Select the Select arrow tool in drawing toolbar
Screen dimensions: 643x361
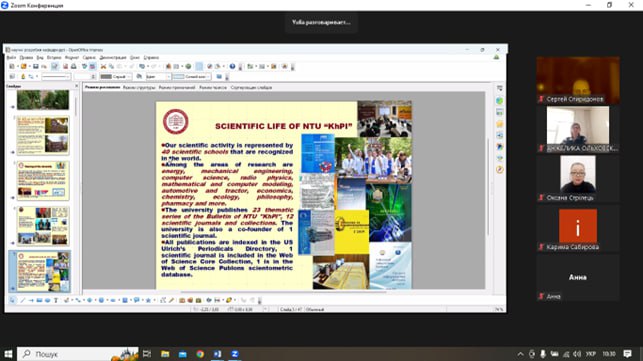coord(12,300)
